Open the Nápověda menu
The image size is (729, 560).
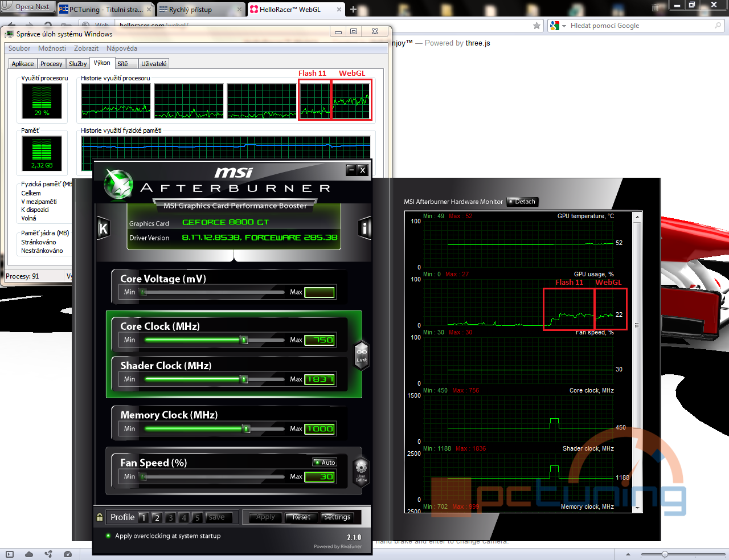coord(121,48)
